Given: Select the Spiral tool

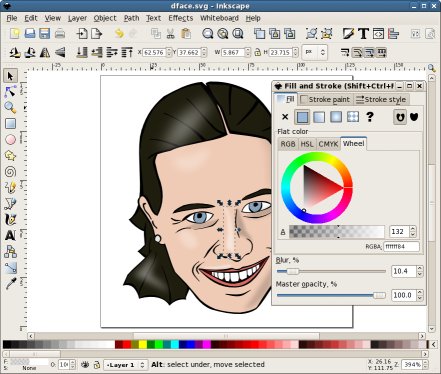Looking at the screenshot, I should tap(10, 172).
